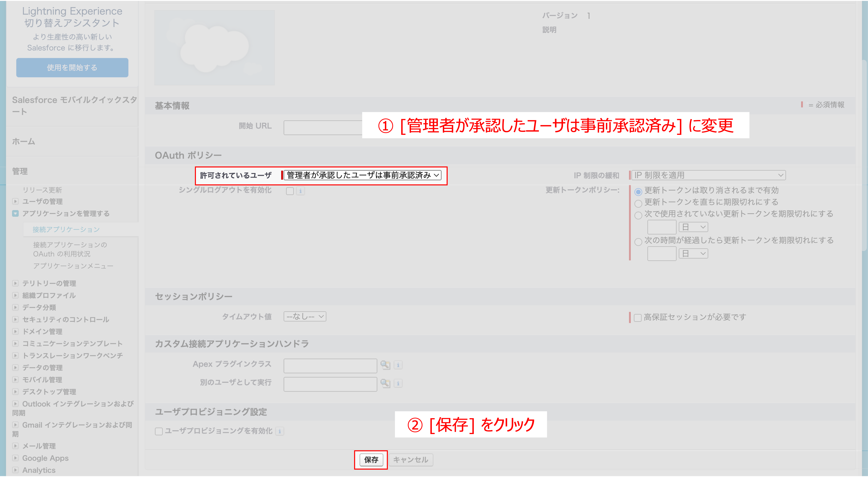Open 日 unit dropdown for elapsed time expiry
This screenshot has width=868, height=477.
click(x=693, y=253)
